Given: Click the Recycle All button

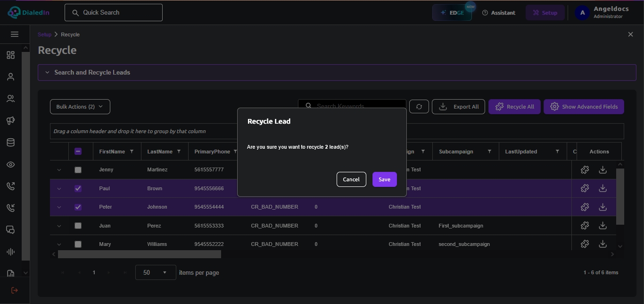Looking at the screenshot, I should tap(514, 107).
